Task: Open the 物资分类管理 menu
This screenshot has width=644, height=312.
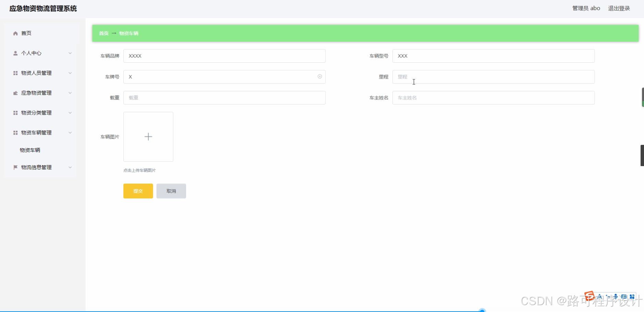Action: pyautogui.click(x=40, y=113)
